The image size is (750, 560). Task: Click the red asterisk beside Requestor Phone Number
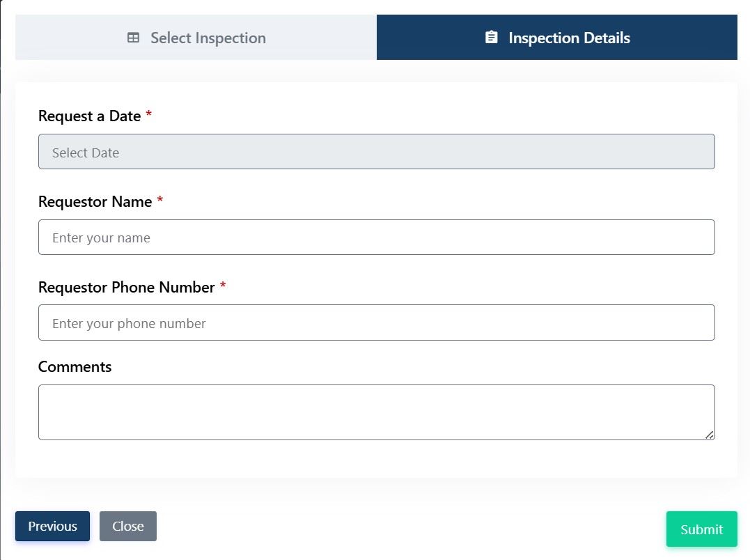[223, 287]
